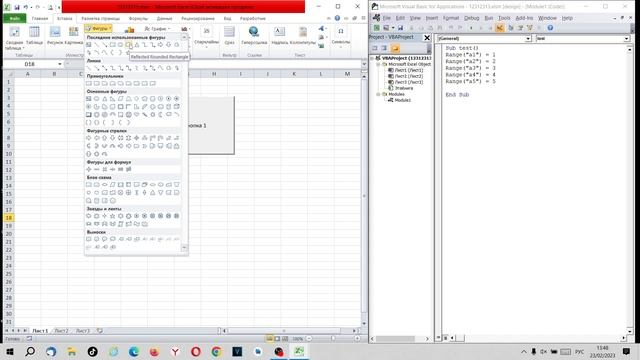The height and width of the screenshot is (360, 640).
Task: Choose the straight line in the Линии section
Action: tap(89, 68)
